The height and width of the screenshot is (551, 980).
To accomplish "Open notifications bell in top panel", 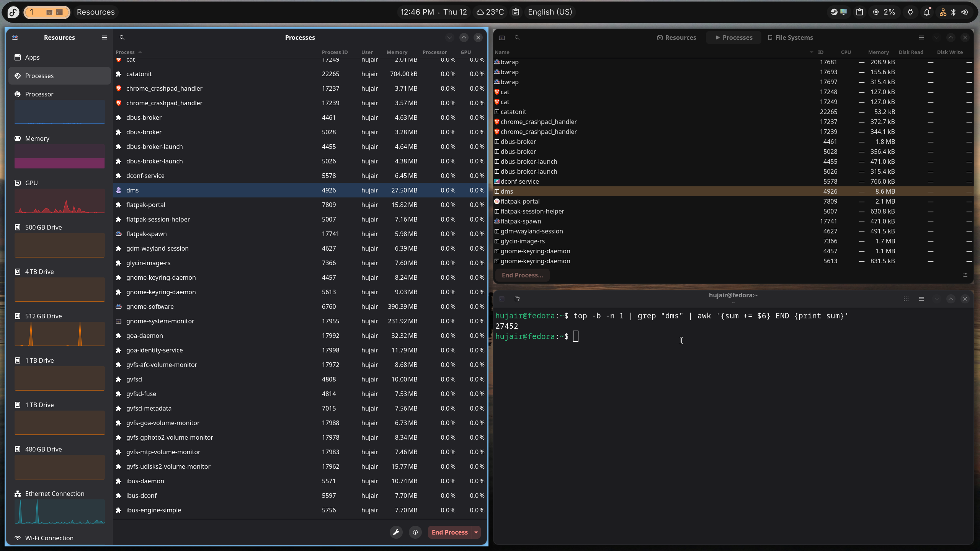I will coord(927,12).
